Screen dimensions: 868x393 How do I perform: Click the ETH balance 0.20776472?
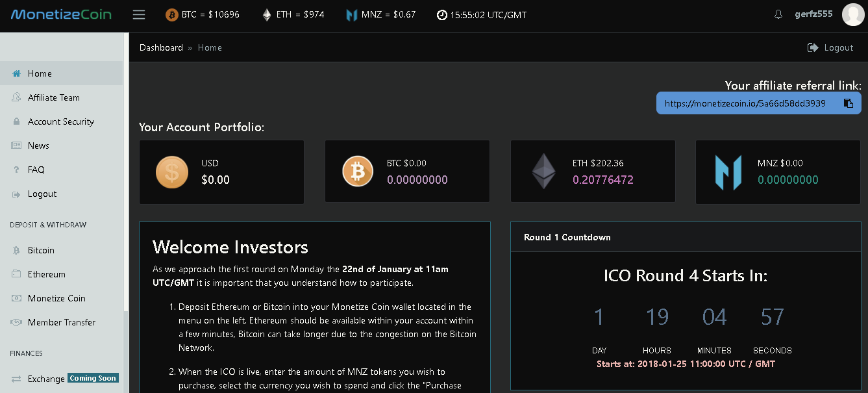click(x=603, y=180)
